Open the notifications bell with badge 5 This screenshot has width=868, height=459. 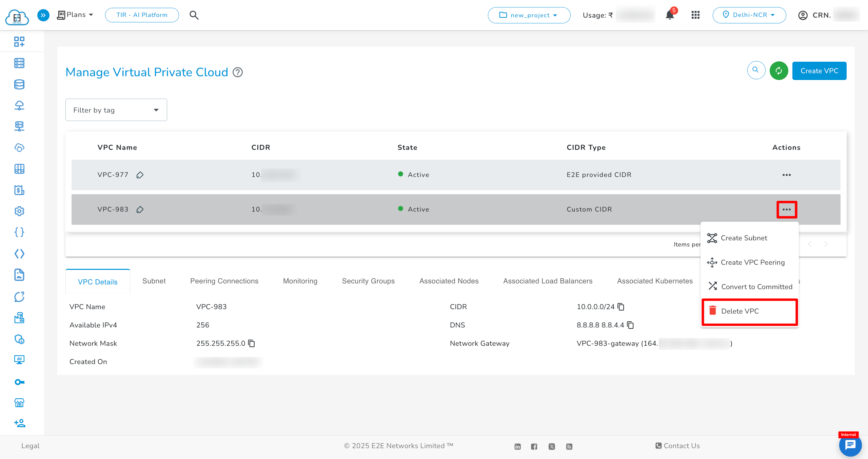pyautogui.click(x=669, y=15)
